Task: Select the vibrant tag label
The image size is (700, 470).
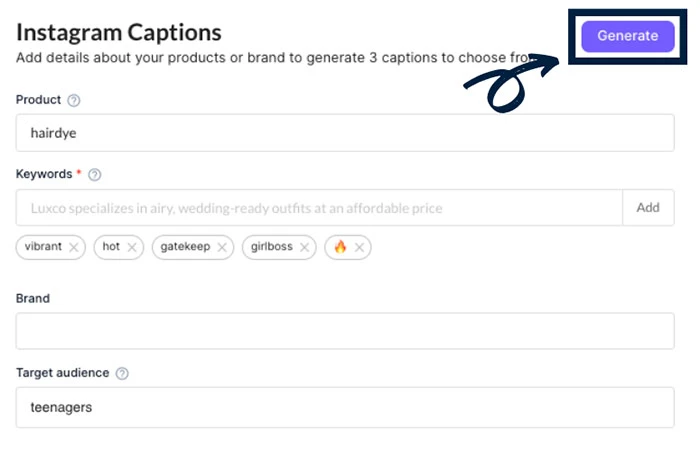Action: coord(45,247)
